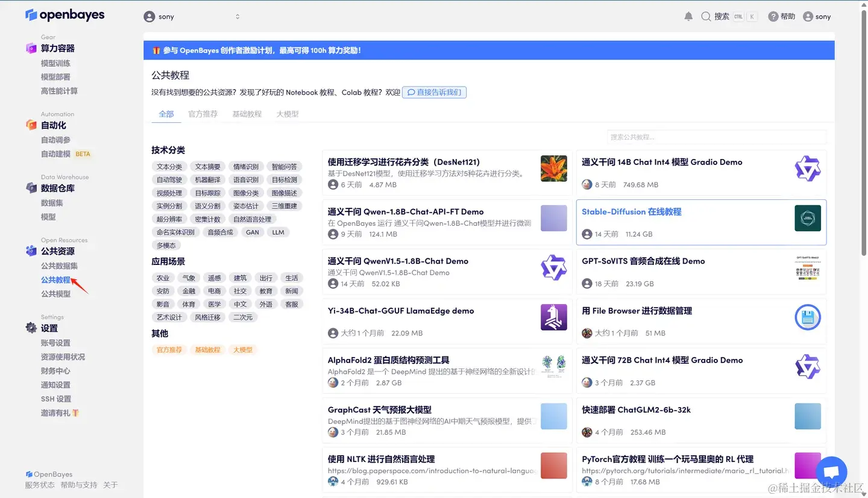
Task: Filter by orange 大模型 tag
Action: [242, 350]
